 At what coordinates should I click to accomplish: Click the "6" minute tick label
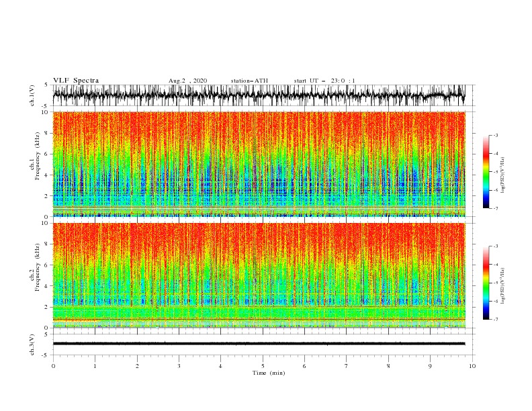304,366
